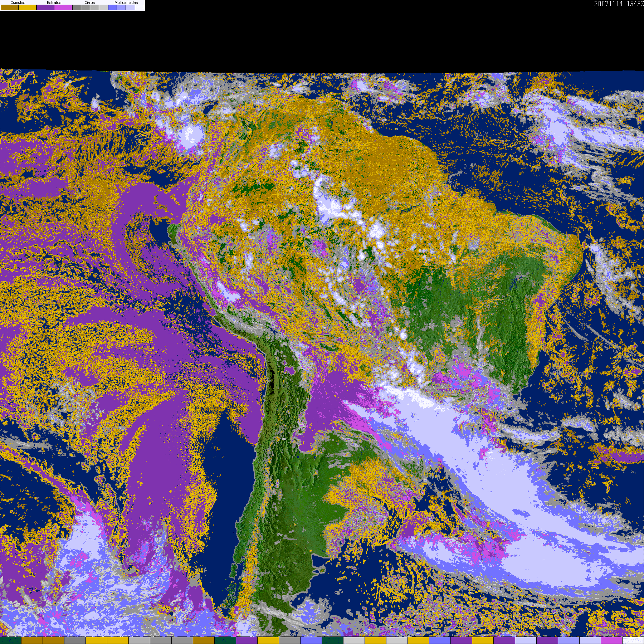Click the second gray Cirros legend swatch
Image resolution: width=644 pixels, height=644 pixels.
coord(86,8)
